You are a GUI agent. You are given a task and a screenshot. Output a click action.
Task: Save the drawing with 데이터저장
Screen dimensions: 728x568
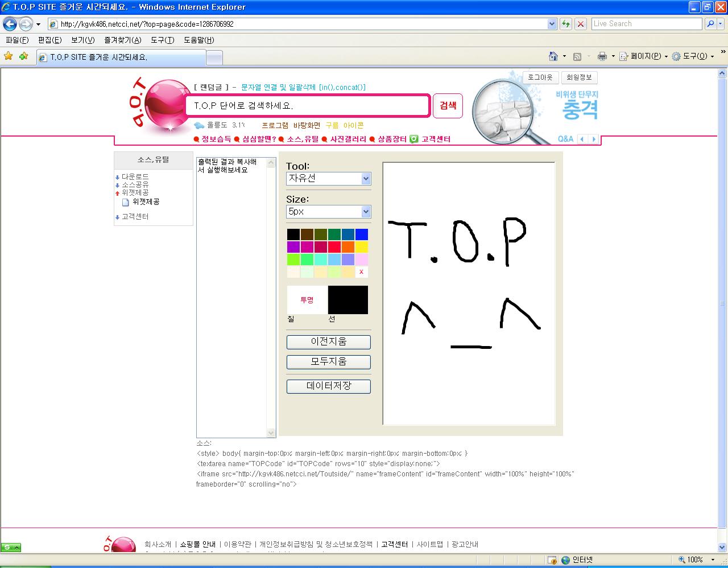(329, 386)
